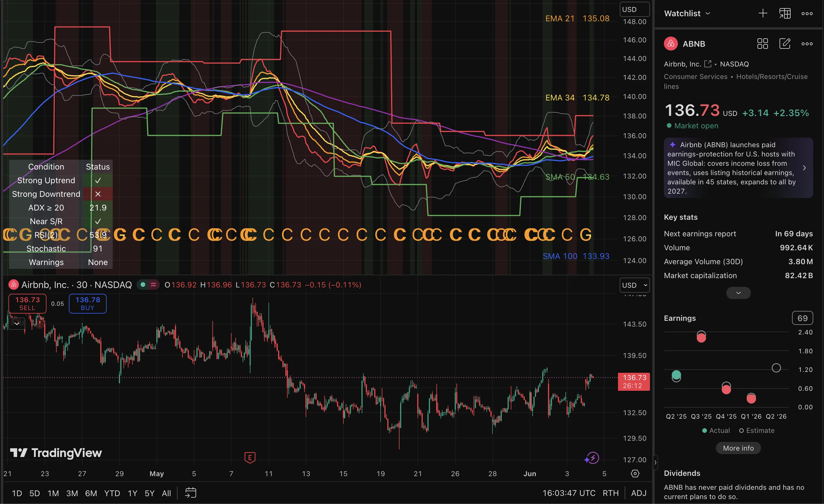Click the Stochastic 91 row in the condition table
The height and width of the screenshot is (504, 824).
coord(61,248)
